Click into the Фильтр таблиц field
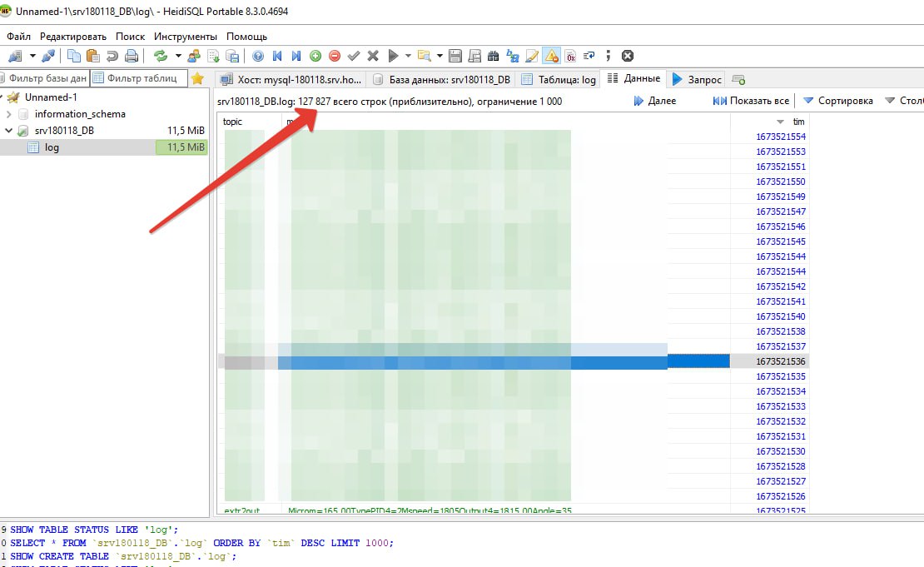 (x=140, y=78)
